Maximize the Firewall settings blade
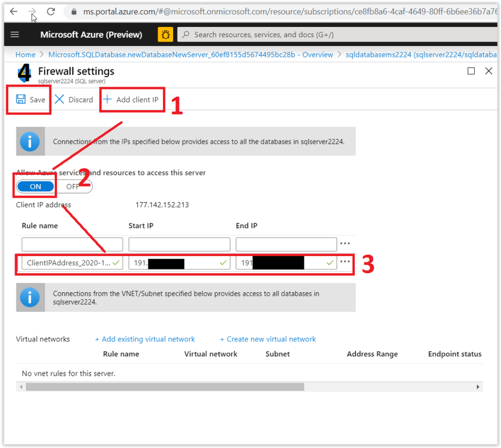 coord(471,71)
